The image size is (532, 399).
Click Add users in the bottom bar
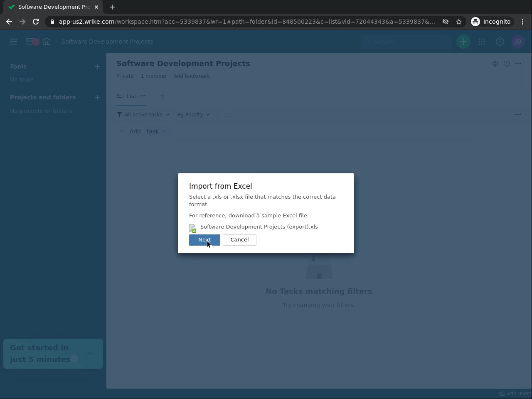515,394
